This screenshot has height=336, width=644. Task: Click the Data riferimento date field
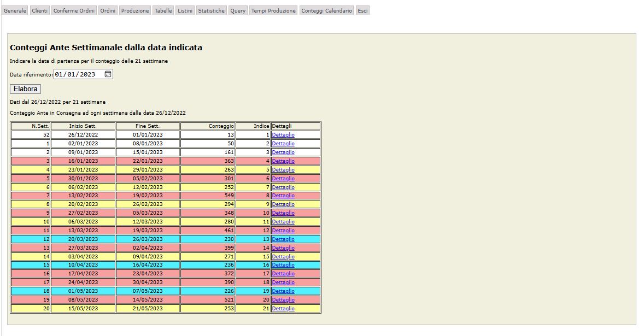pos(83,74)
